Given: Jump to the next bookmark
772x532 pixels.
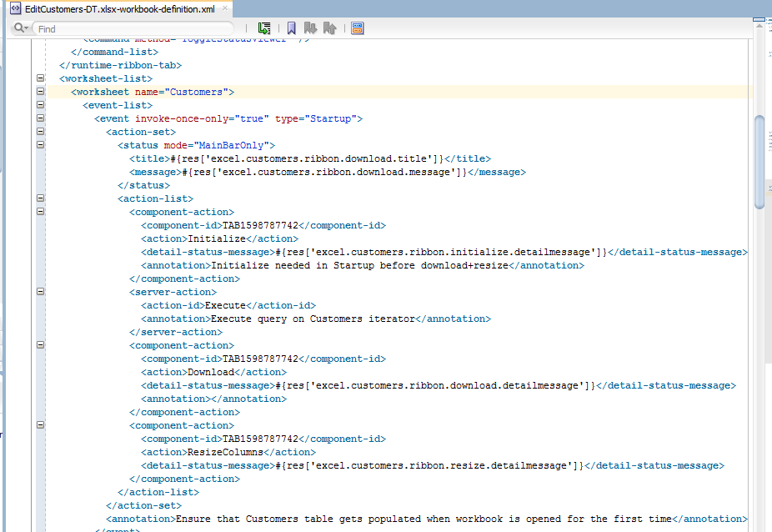Looking at the screenshot, I should (310, 28).
